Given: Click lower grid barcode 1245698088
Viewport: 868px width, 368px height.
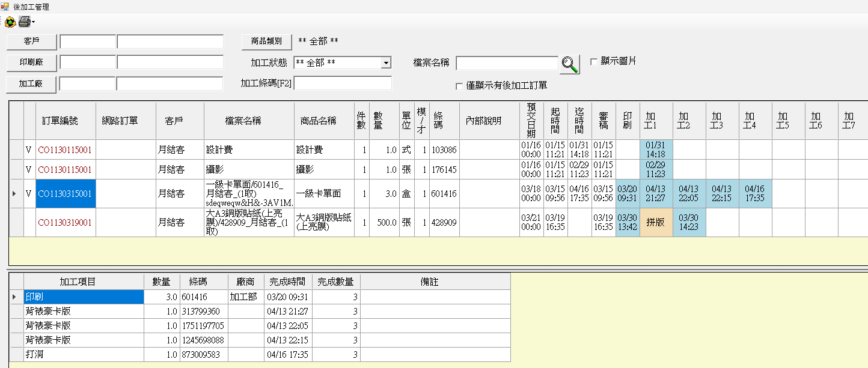Looking at the screenshot, I should pos(204,340).
